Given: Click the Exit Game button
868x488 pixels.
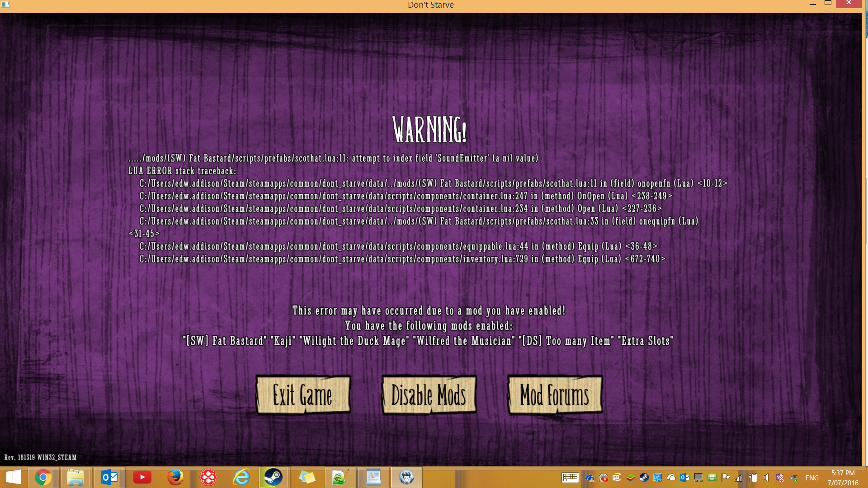Looking at the screenshot, I should click(x=303, y=395).
